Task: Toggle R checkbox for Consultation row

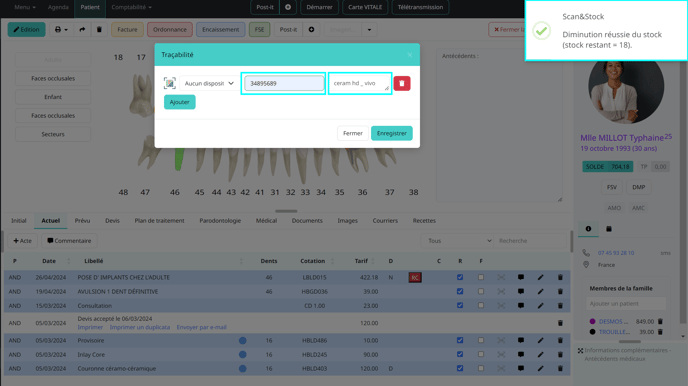Action: (460, 305)
